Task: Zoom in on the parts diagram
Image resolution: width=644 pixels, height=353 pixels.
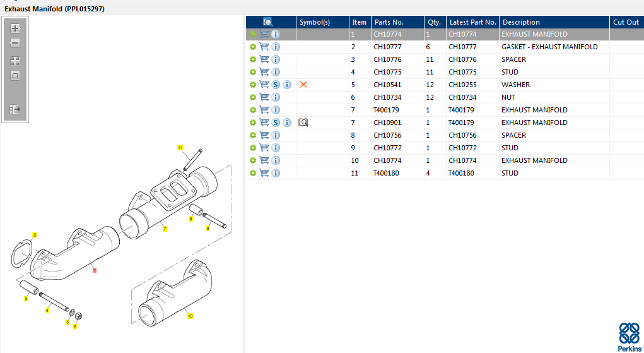Action: click(15, 28)
